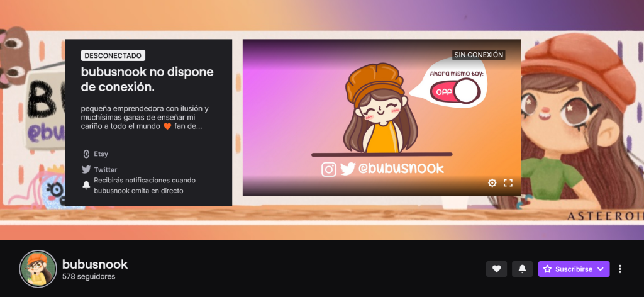Click the bubusnook channel avatar

(x=38, y=269)
